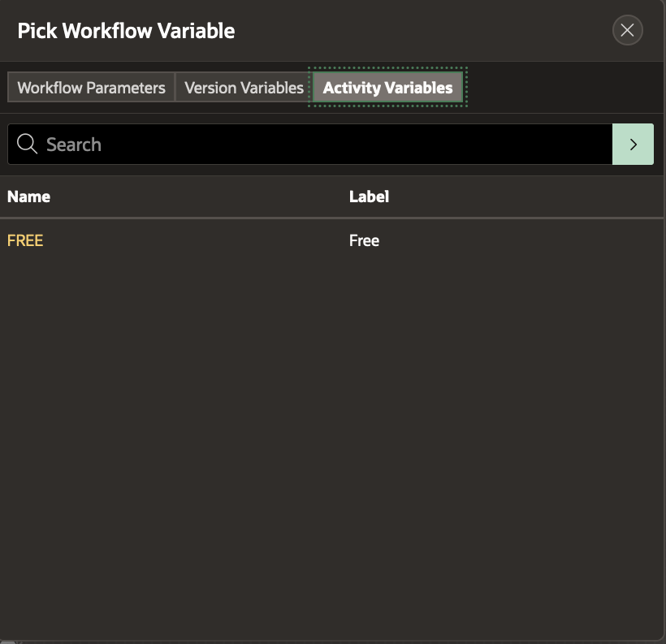The height and width of the screenshot is (644, 666).
Task: Place cursor in the variable search box
Action: 325,145
